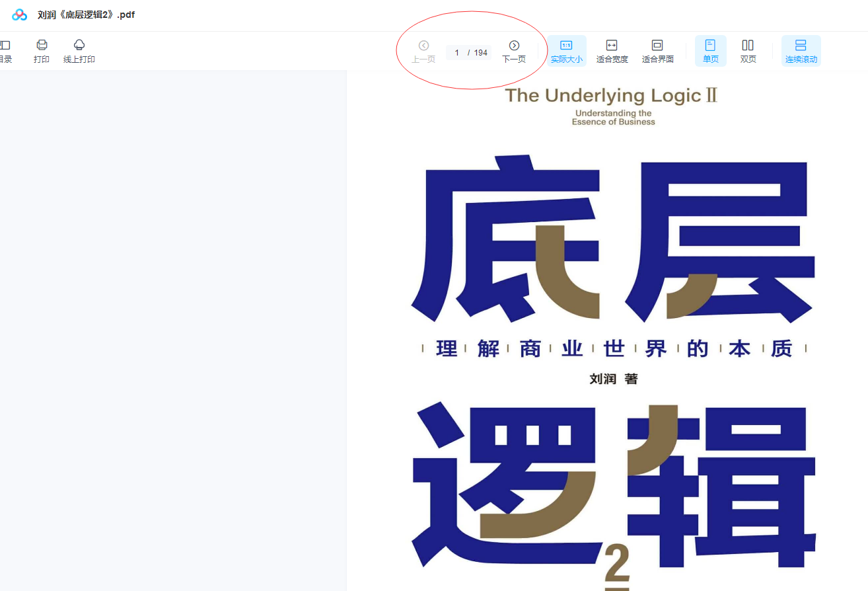The width and height of the screenshot is (868, 591).
Task: Click the current page number field
Action: click(456, 53)
